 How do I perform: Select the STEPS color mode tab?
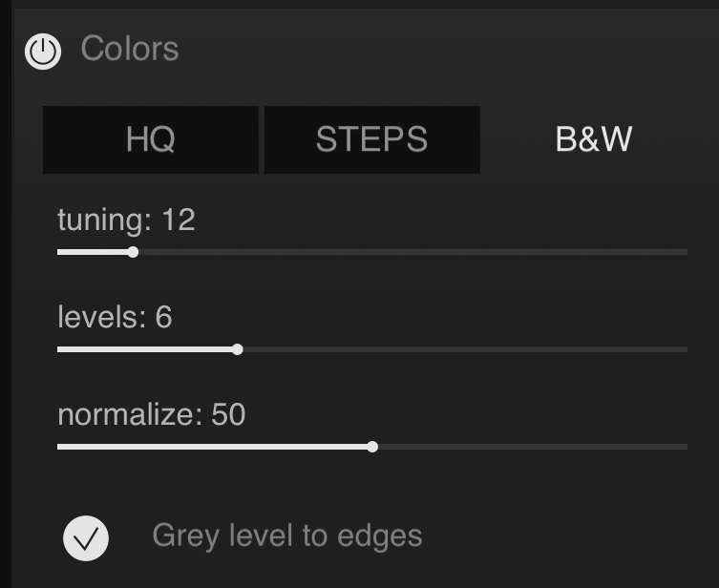coord(371,139)
